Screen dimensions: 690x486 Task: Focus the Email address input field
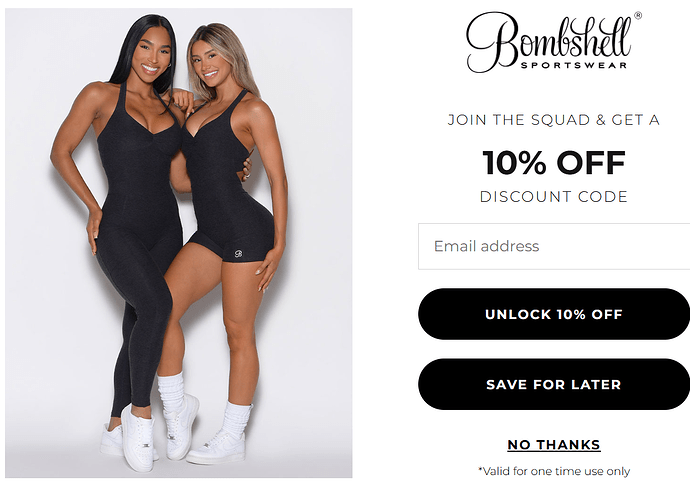tap(554, 246)
